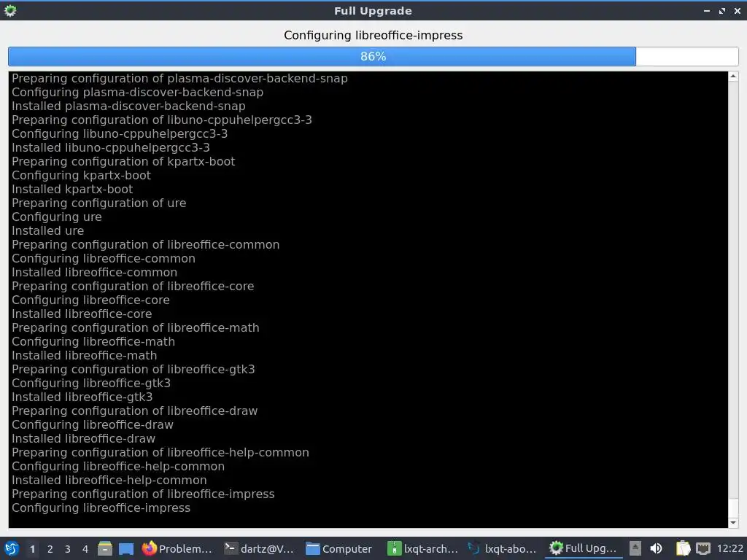The width and height of the screenshot is (747, 560).
Task: Click the line 'Configuring libreoffice-help-common'
Action: coord(118,466)
